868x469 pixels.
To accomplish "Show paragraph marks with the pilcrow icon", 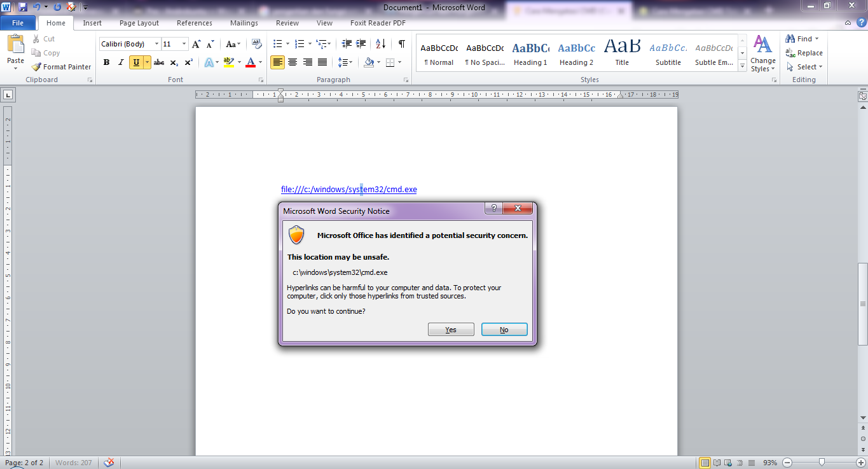I will point(401,45).
